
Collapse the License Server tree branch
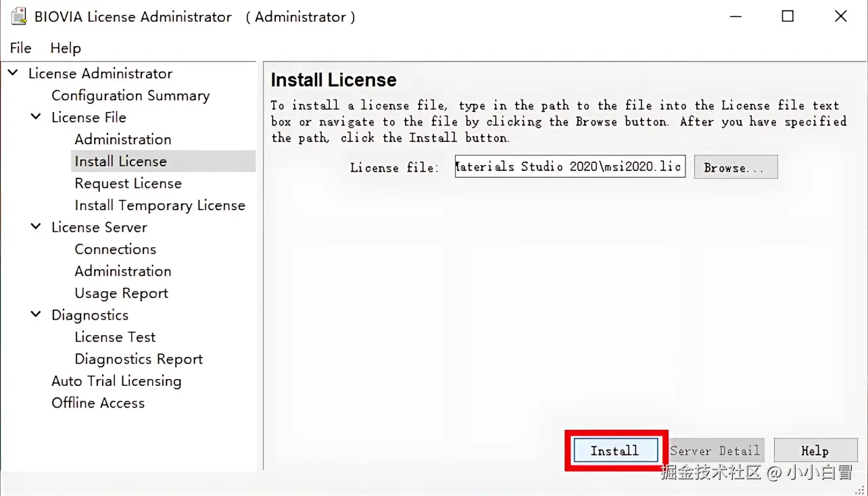point(36,226)
